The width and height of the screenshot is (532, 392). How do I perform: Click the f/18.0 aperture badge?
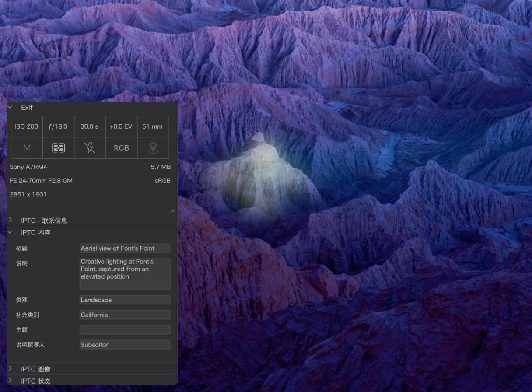pyautogui.click(x=58, y=126)
